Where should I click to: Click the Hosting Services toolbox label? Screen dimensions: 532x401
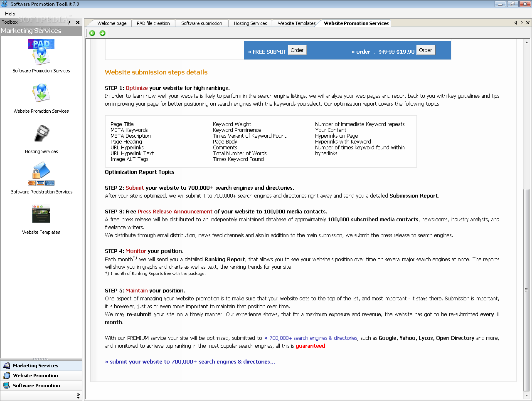click(41, 151)
